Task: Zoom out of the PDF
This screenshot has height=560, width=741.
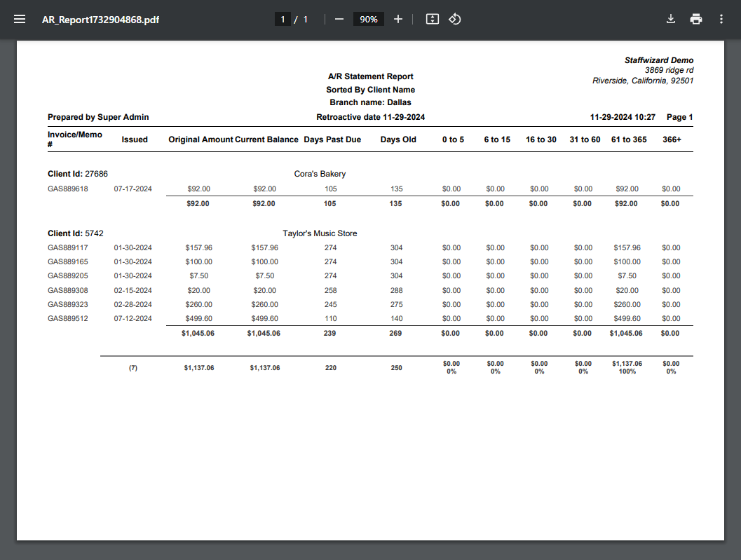Action: click(339, 20)
